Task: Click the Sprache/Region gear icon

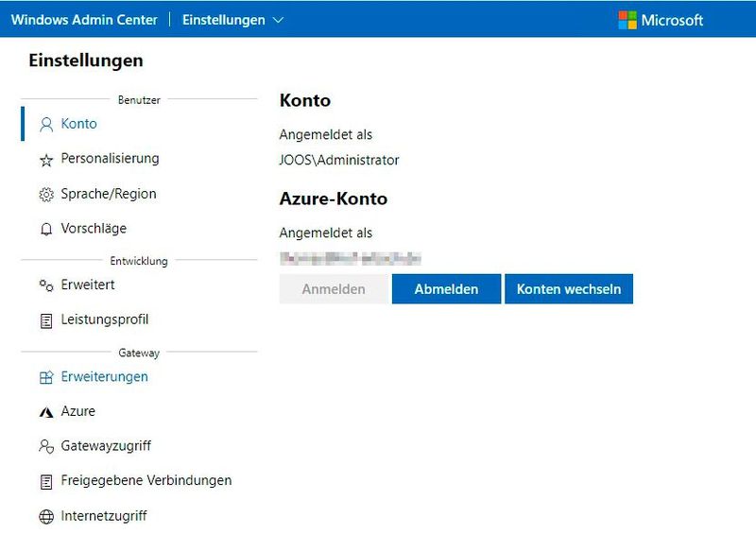Action: (46, 195)
